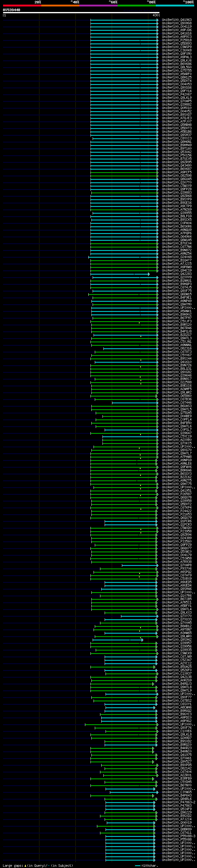Image resolution: width=197 pixels, height=868 pixels.
Task: Select label UniRef100_Q39882
Action: (x=177, y=104)
